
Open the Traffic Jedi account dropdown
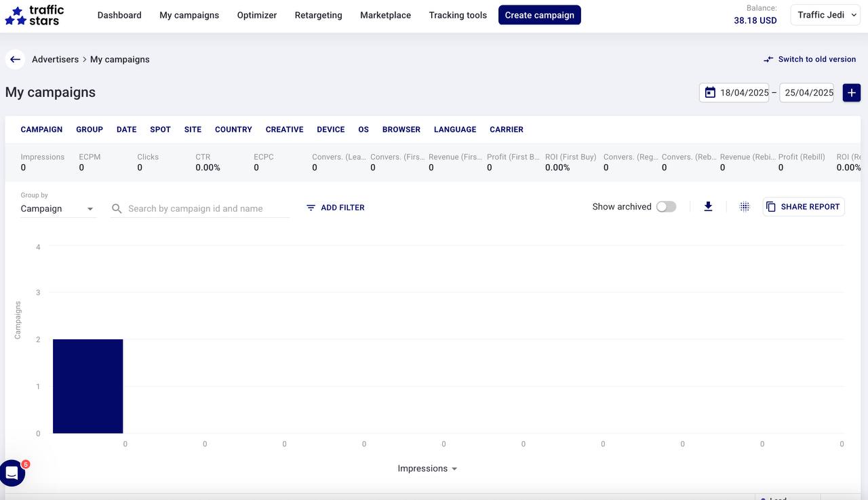(825, 15)
